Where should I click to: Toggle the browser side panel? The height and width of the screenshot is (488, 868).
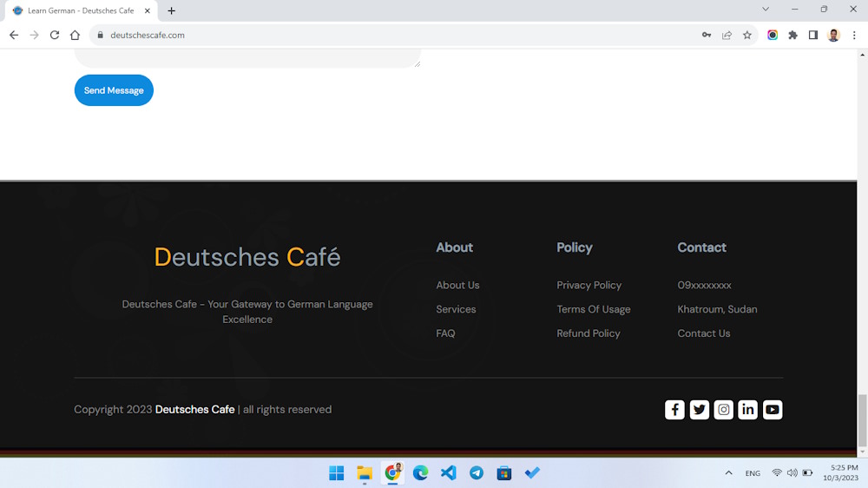[x=813, y=35]
